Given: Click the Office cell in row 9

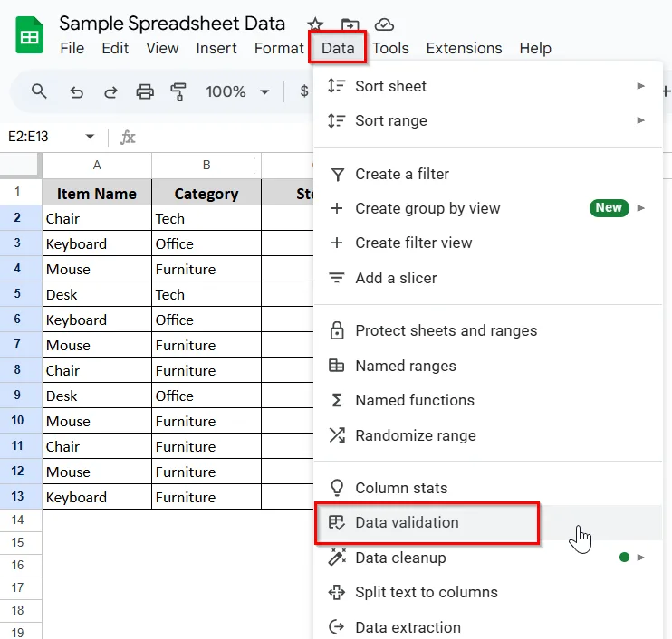Looking at the screenshot, I should pyautogui.click(x=206, y=396).
